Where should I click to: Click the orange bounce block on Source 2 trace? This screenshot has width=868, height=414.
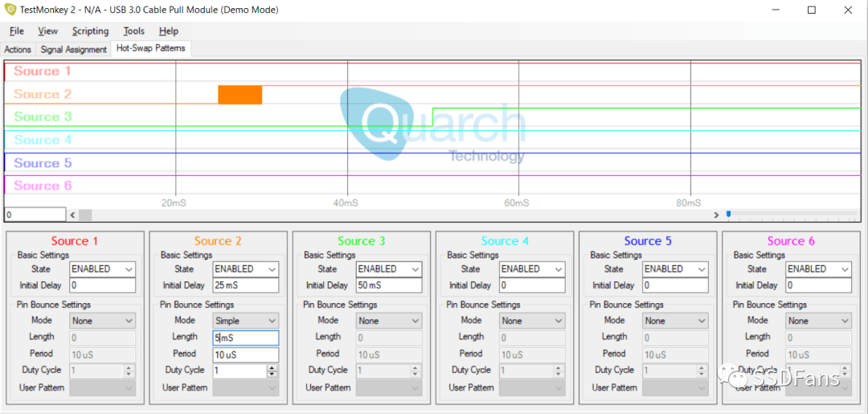(240, 95)
